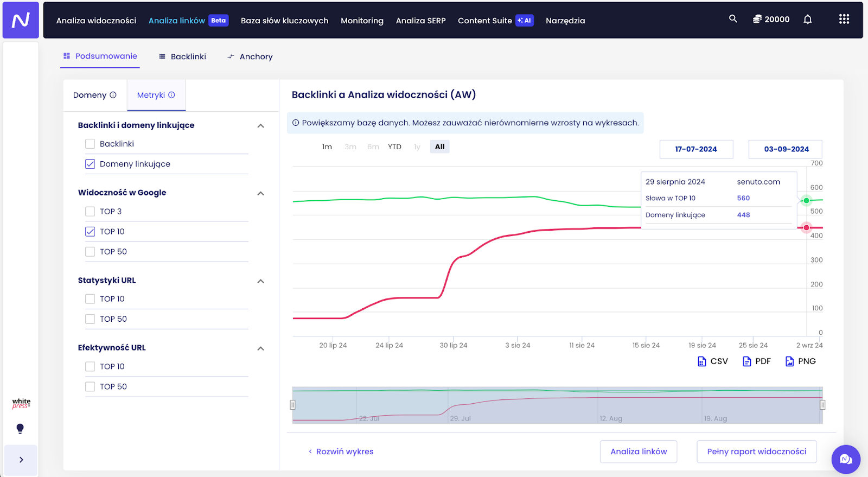
Task: Switch to the Backlinki tab
Action: click(x=182, y=56)
